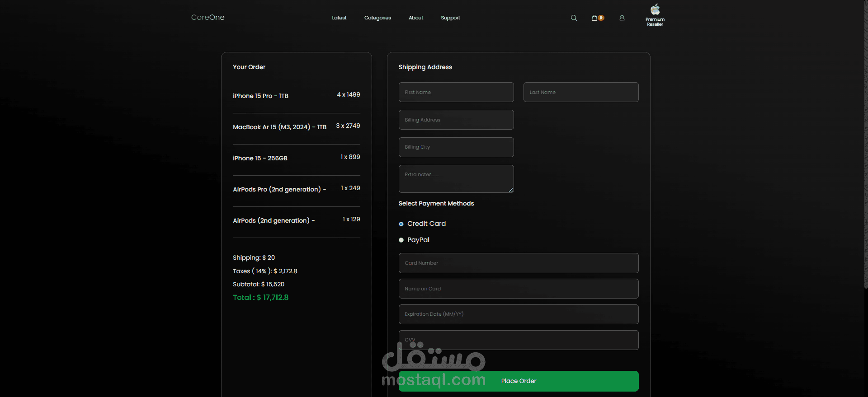868x397 pixels.
Task: Click the 3 x 2749 quantity text
Action: click(x=348, y=126)
